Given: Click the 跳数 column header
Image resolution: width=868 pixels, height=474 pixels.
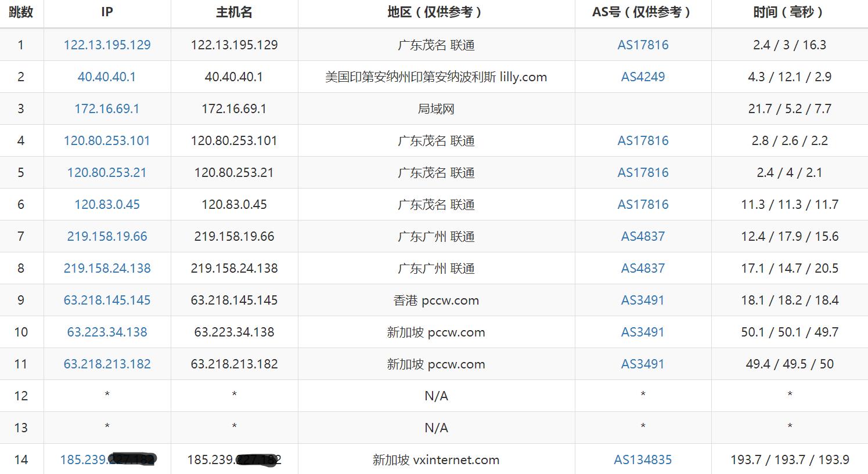Looking at the screenshot, I should click(x=21, y=12).
